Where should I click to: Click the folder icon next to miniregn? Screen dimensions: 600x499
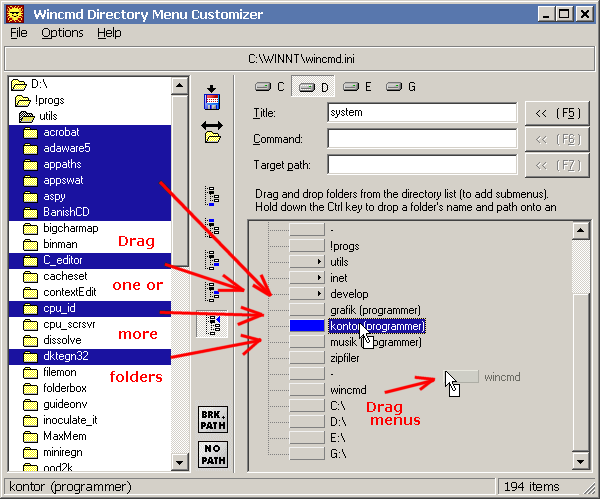[30, 453]
